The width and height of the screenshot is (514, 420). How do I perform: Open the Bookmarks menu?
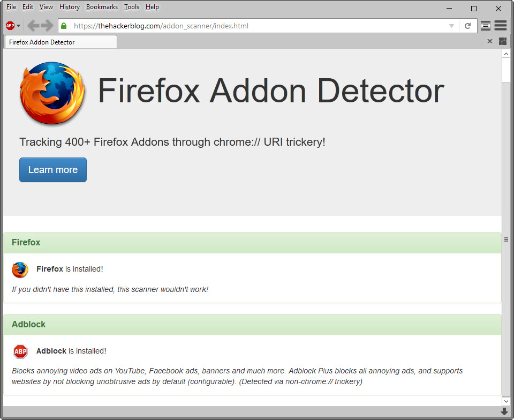(x=102, y=7)
